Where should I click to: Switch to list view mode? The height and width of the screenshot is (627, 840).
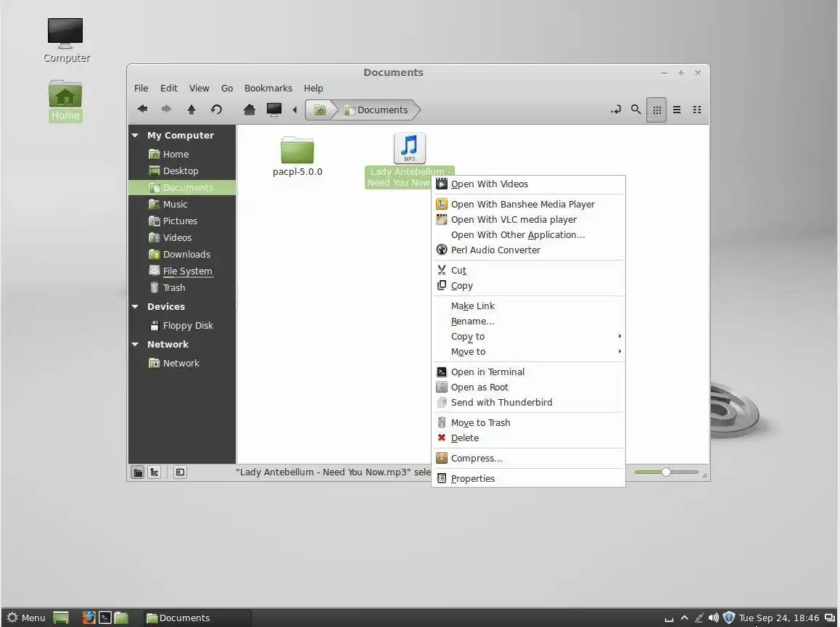(677, 110)
